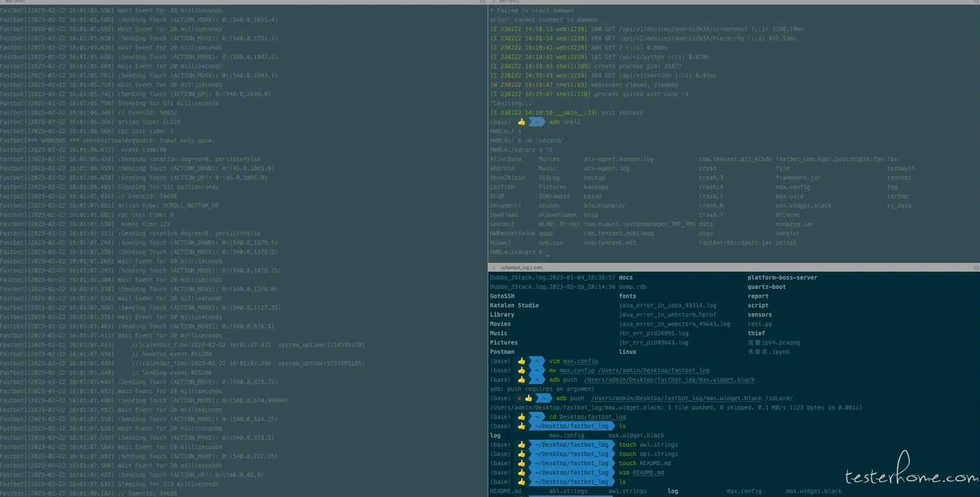Click 'GotoSSH' directory name

[x=502, y=296]
